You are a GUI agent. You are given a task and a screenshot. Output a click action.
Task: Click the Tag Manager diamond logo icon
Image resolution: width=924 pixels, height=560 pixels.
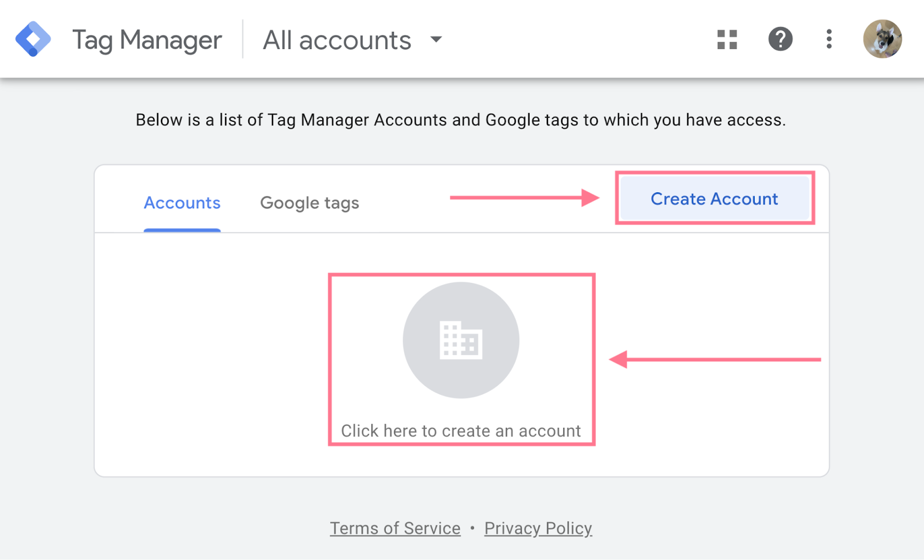(x=33, y=38)
